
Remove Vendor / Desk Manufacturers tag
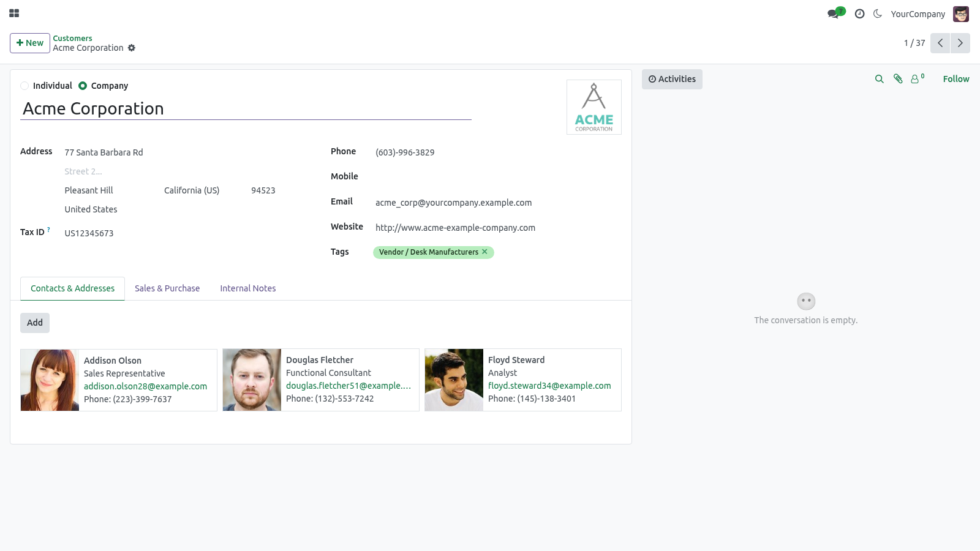pyautogui.click(x=484, y=252)
